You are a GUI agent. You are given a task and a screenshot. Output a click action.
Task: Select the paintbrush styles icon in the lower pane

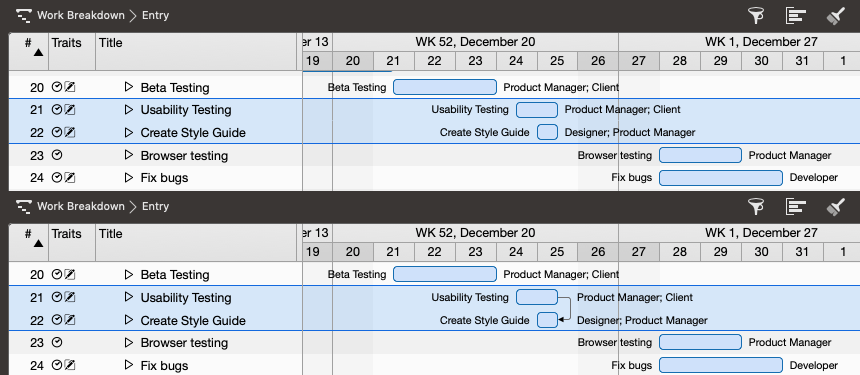click(x=835, y=206)
